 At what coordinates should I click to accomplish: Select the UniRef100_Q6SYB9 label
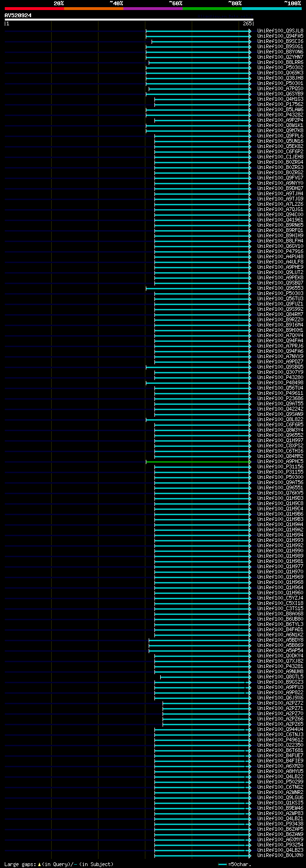(x=280, y=94)
